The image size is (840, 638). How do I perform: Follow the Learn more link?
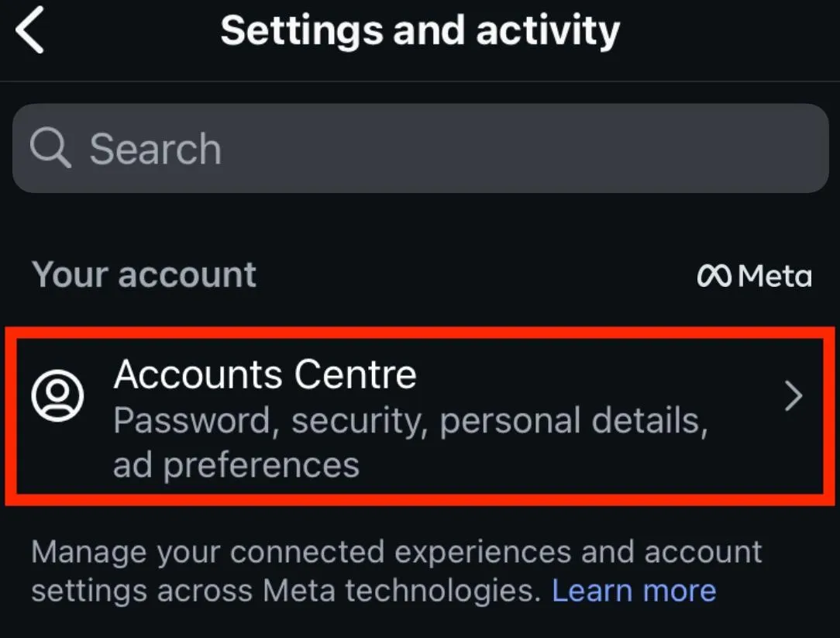point(633,591)
